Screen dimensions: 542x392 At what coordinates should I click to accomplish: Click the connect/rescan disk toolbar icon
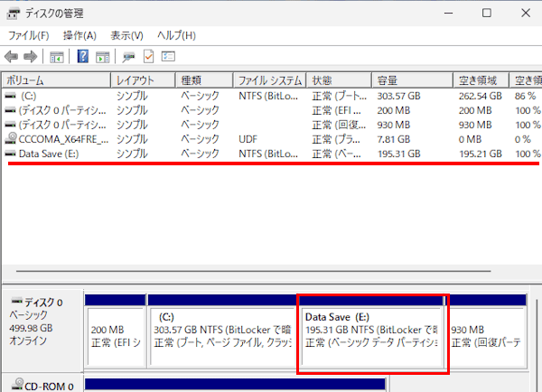coord(128,57)
